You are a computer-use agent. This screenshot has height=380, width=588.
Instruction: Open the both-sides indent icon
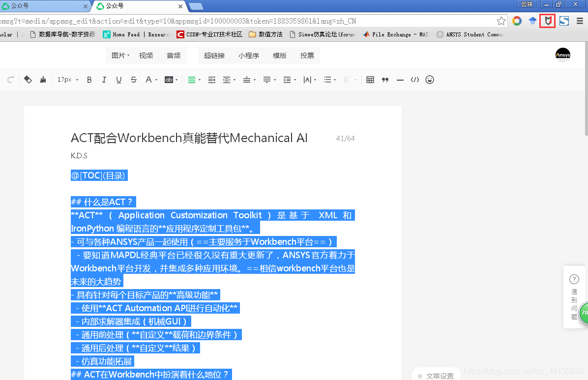click(x=227, y=80)
